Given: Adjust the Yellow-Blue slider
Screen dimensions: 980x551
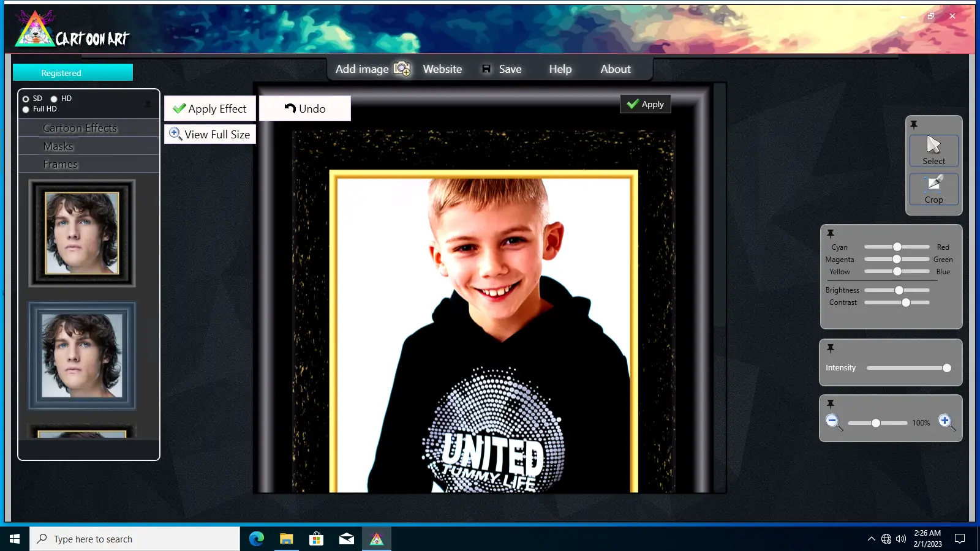Looking at the screenshot, I should click(897, 271).
